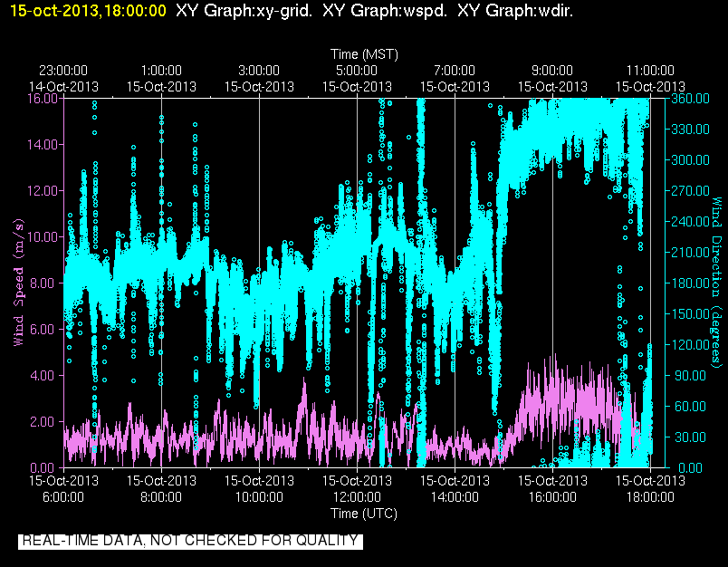
Task: Click the 180.00 wind direction axis value
Action: 690,283
